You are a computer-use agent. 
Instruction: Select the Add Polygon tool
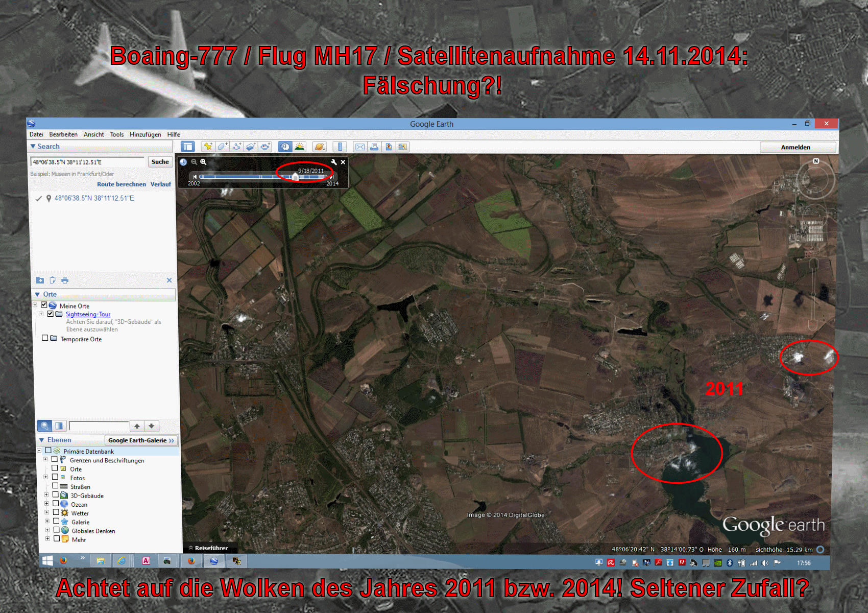tap(222, 147)
